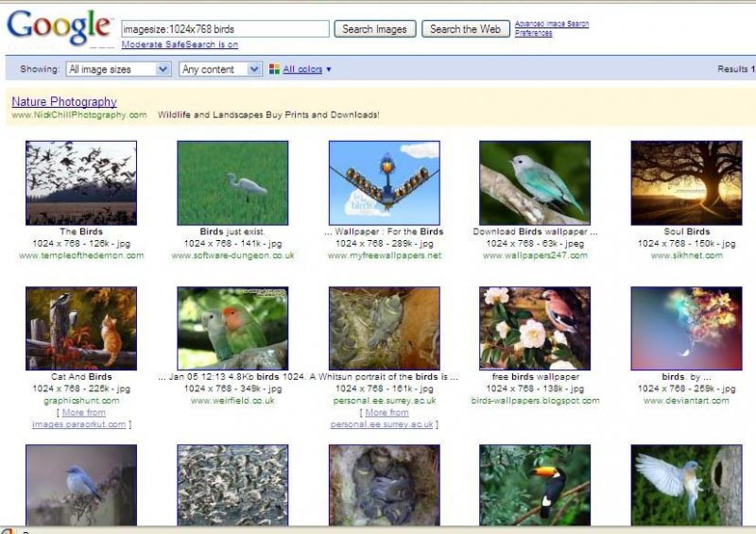Open the Preferences link
Viewport: 756px width, 534px height.
[534, 33]
